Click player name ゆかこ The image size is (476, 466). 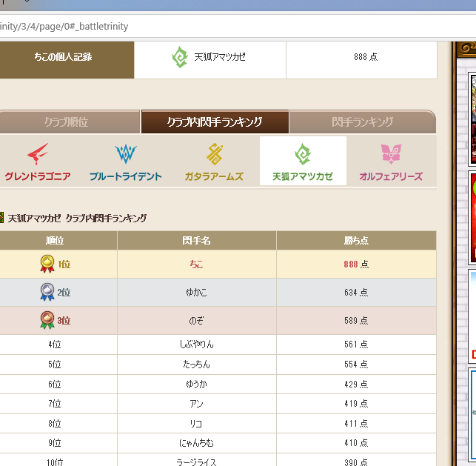196,292
